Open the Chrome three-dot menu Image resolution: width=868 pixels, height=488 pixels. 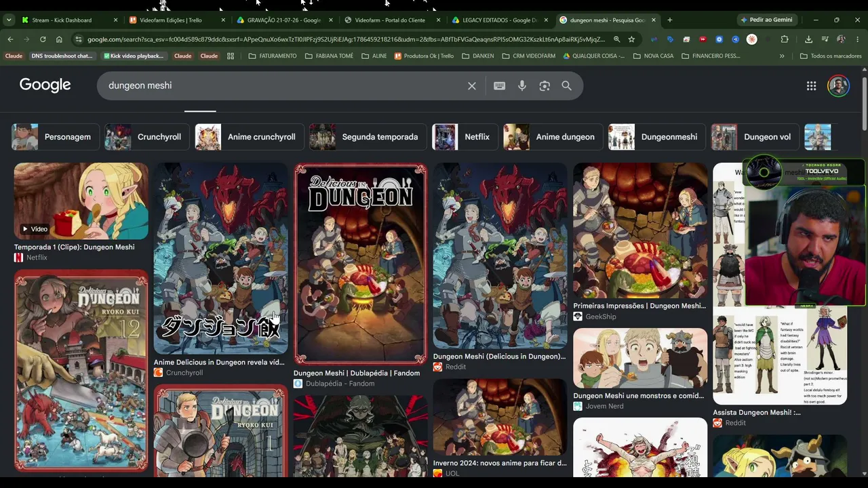(858, 39)
